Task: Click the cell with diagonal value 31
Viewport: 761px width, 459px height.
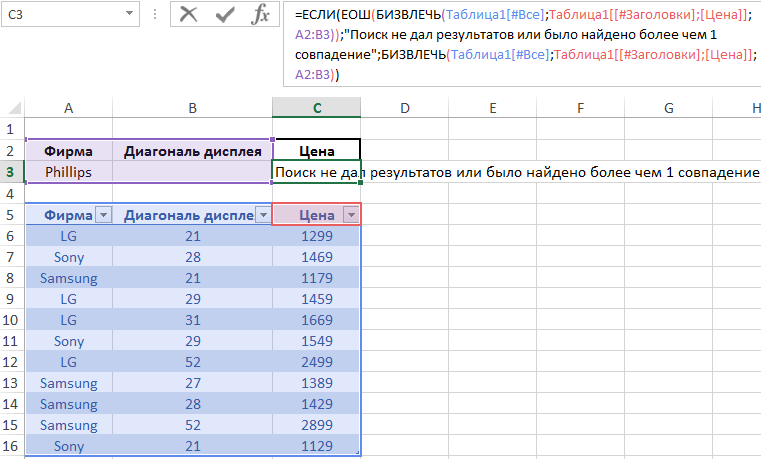Action: 192,320
